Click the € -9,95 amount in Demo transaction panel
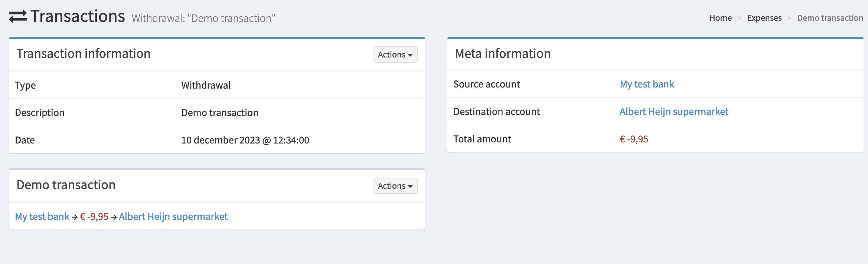 (x=94, y=217)
